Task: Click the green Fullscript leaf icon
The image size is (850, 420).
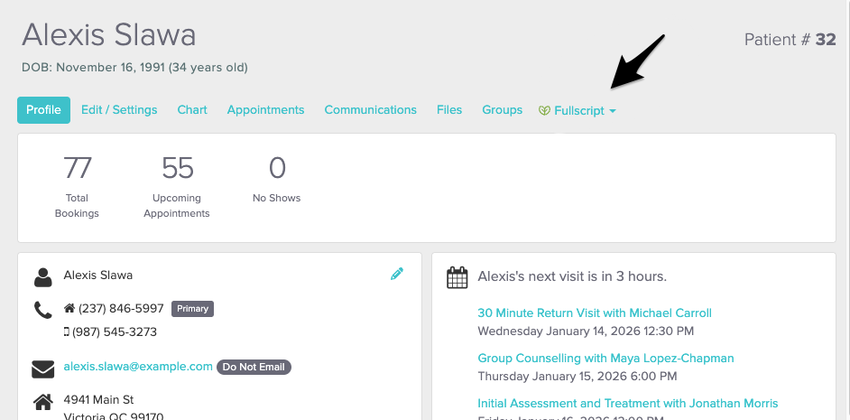Action: [x=545, y=111]
